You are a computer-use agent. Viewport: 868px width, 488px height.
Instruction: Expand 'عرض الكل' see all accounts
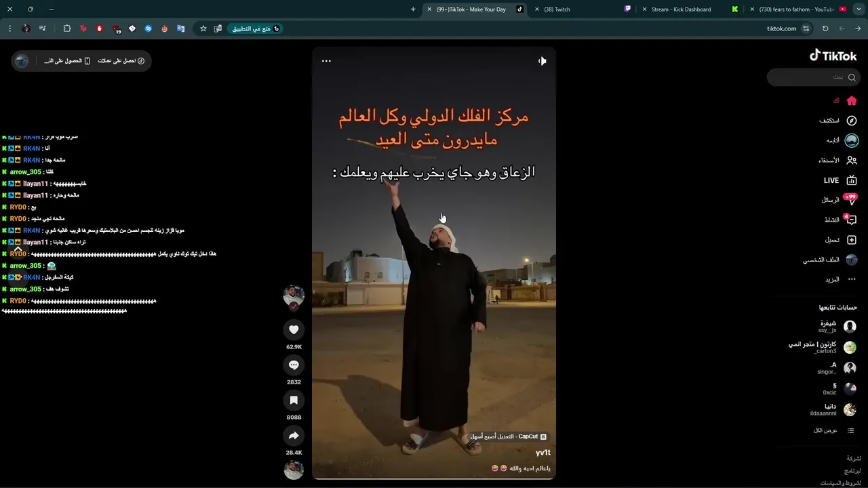[833, 430]
